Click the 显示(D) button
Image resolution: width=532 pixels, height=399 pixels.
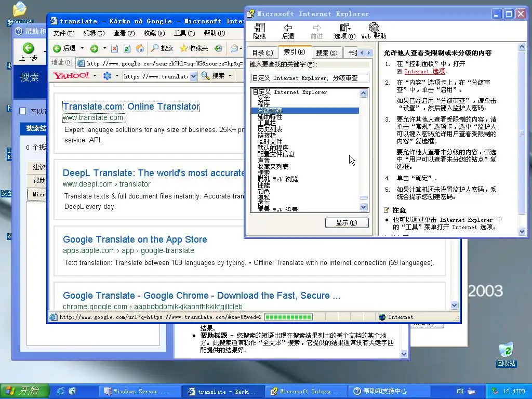click(347, 223)
